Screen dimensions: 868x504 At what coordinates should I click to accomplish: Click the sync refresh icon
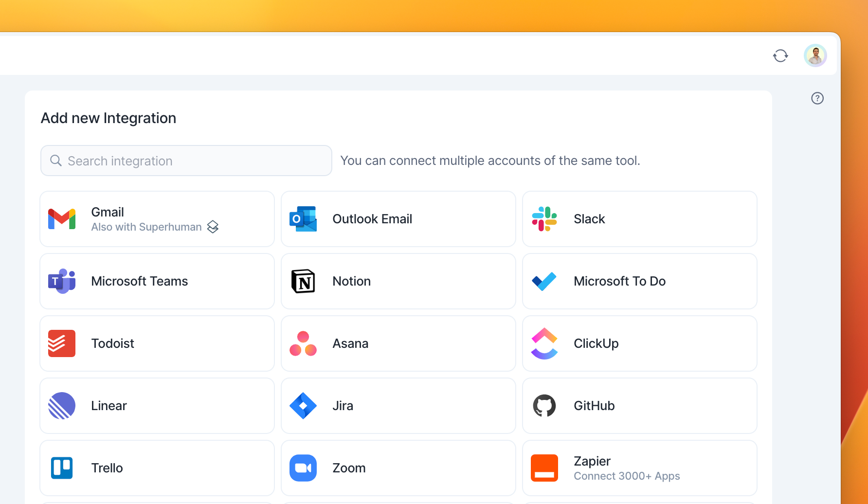click(x=780, y=56)
